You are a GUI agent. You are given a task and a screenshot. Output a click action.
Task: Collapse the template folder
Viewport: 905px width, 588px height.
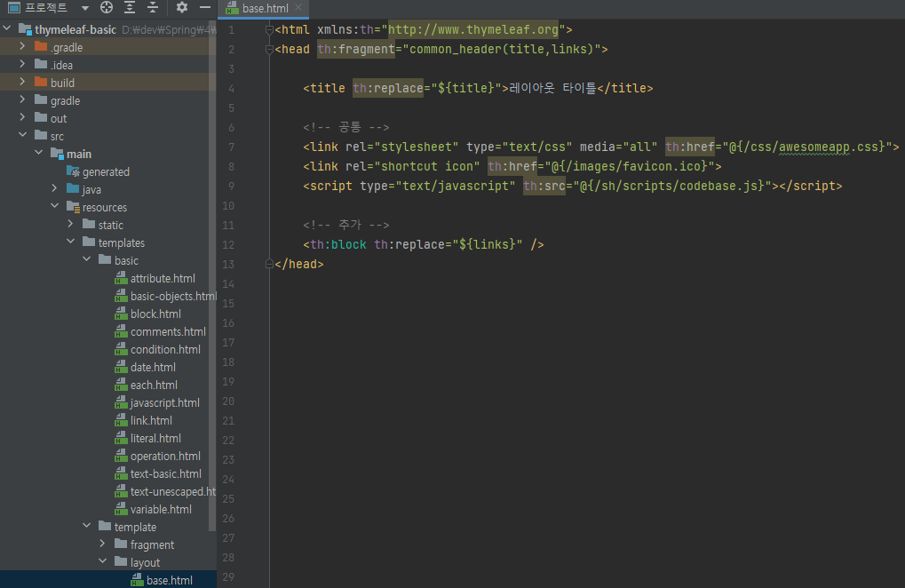tap(86, 526)
